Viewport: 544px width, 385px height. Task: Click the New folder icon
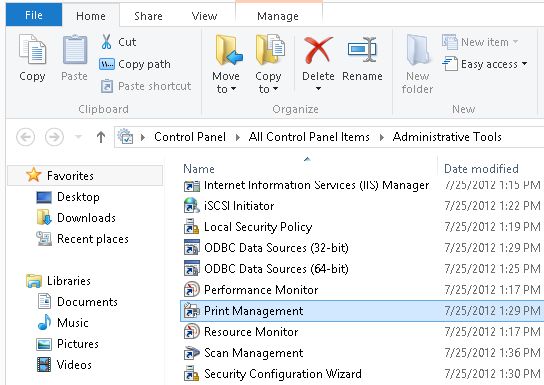point(418,50)
